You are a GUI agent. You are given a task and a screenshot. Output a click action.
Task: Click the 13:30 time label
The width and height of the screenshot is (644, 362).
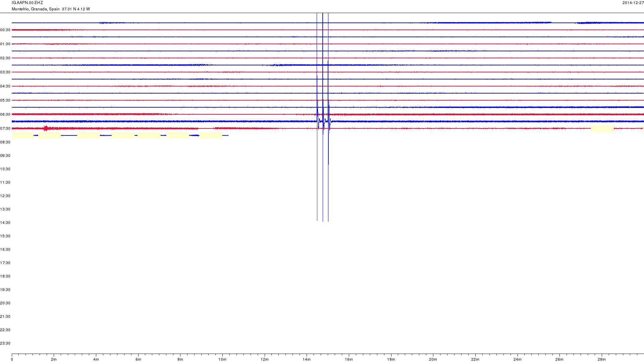(x=5, y=209)
